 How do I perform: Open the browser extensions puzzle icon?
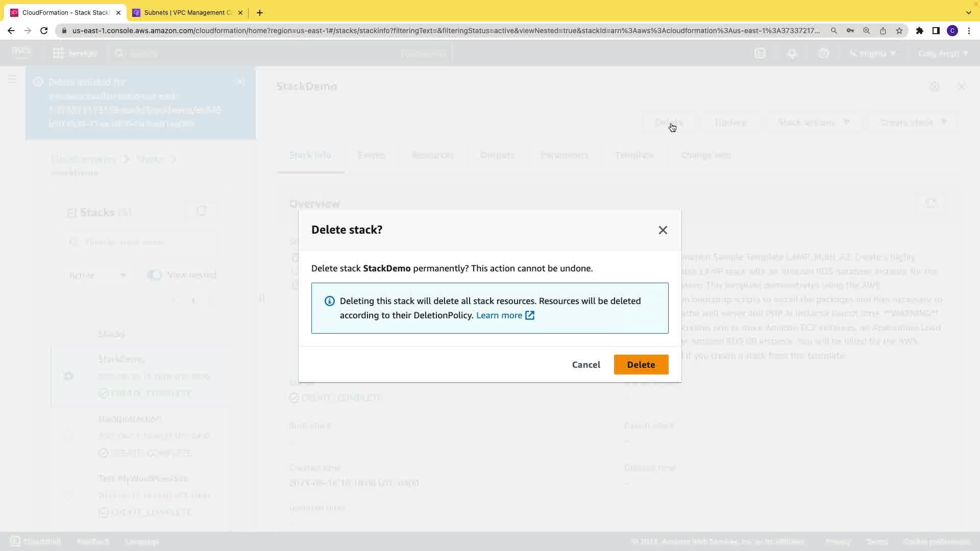pos(919,31)
